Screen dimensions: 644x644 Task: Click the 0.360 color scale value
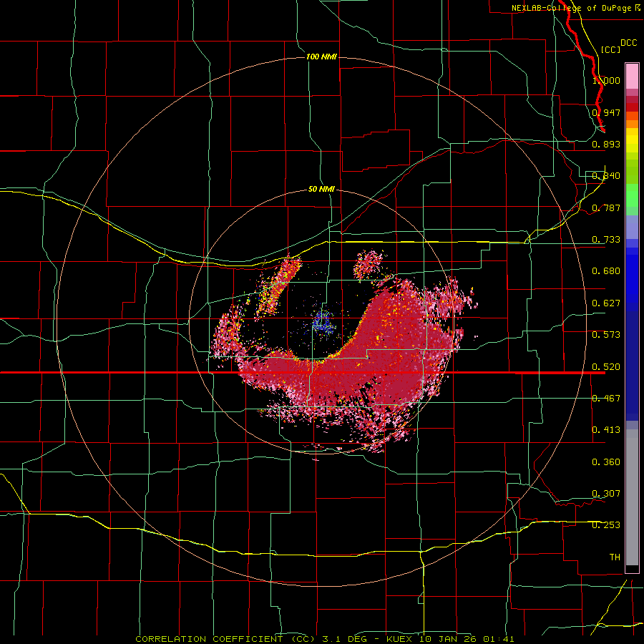(x=606, y=462)
